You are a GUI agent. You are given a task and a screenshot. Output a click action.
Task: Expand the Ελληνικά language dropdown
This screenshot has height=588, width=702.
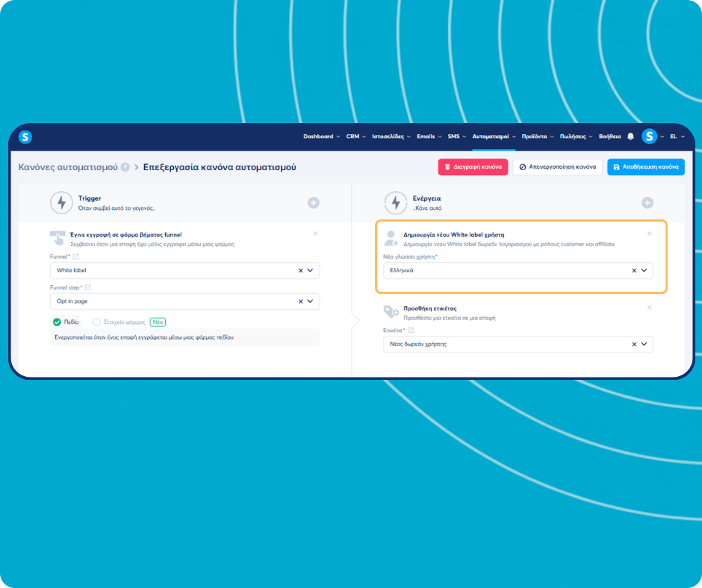[x=644, y=270]
